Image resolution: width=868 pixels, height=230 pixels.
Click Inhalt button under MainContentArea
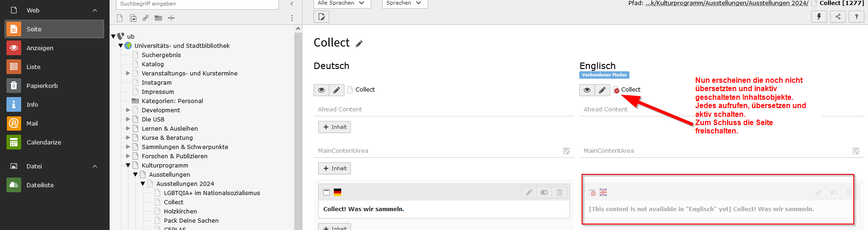[x=335, y=168]
